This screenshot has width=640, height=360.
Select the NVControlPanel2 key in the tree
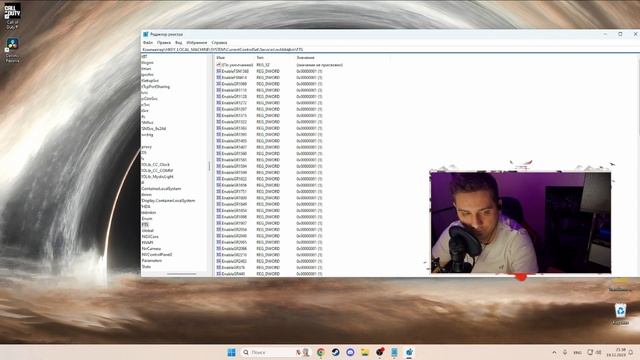pyautogui.click(x=157, y=254)
